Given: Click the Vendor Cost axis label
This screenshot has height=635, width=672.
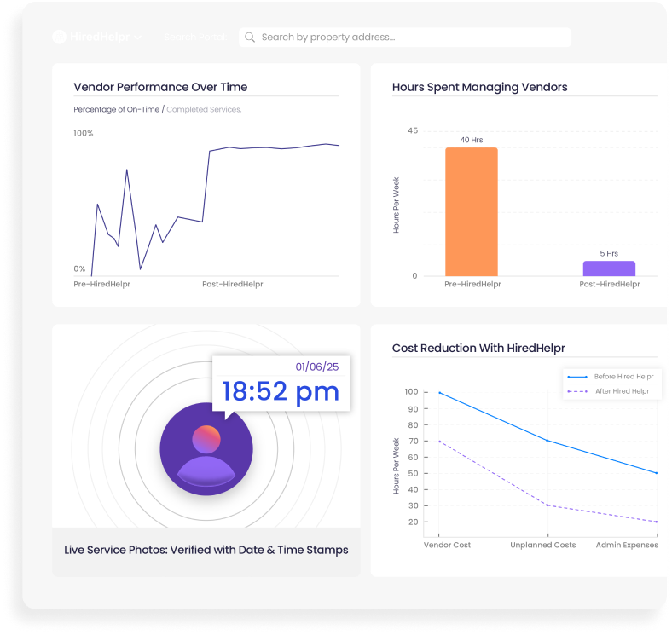Looking at the screenshot, I should [x=447, y=545].
